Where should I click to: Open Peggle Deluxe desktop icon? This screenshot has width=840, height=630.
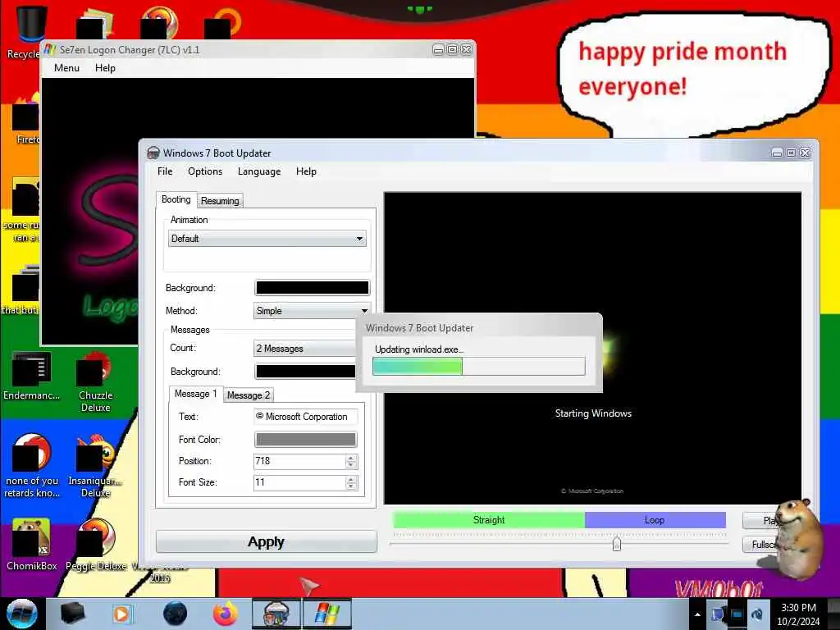tap(96, 545)
